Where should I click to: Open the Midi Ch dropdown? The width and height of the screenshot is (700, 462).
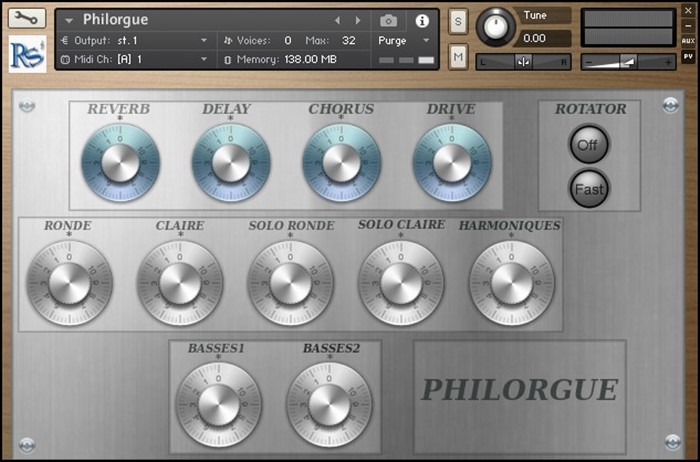tap(135, 60)
